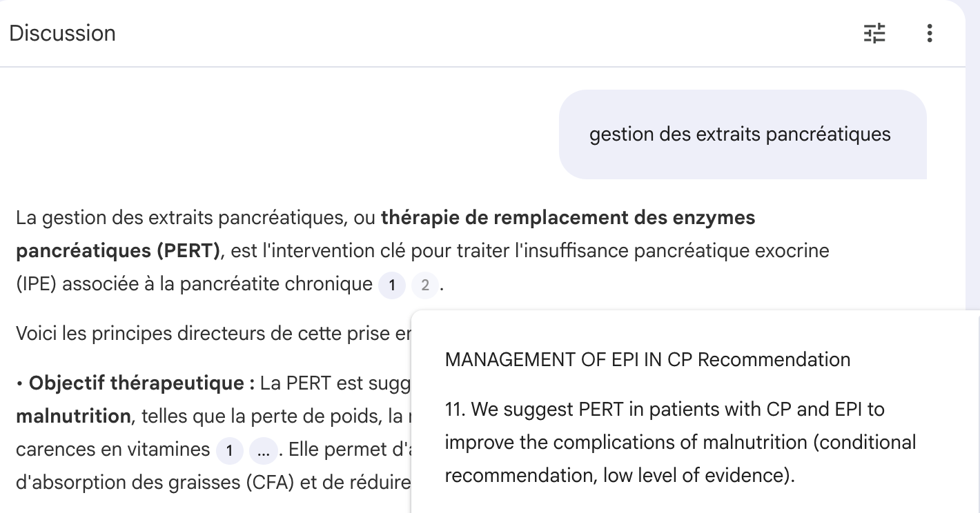Open citation 1 after "carences en vitamines"
The width and height of the screenshot is (980, 513).
pyautogui.click(x=230, y=450)
